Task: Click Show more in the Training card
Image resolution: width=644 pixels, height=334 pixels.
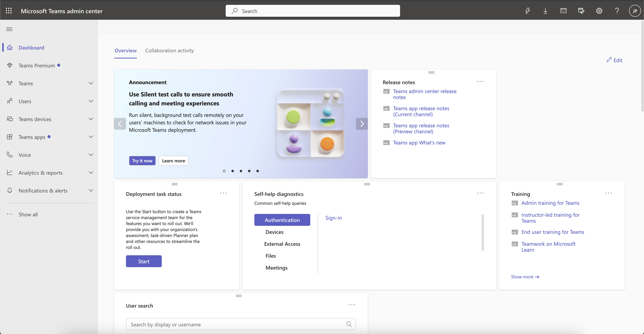Action: coord(525,276)
